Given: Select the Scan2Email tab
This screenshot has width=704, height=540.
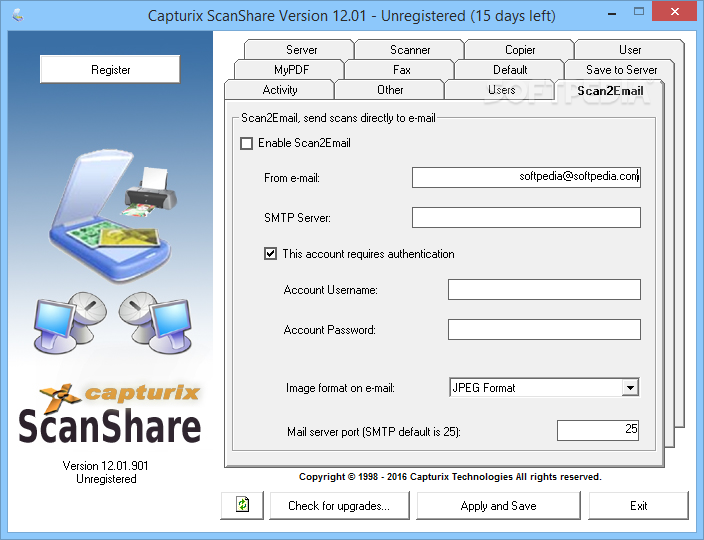Looking at the screenshot, I should (610, 90).
